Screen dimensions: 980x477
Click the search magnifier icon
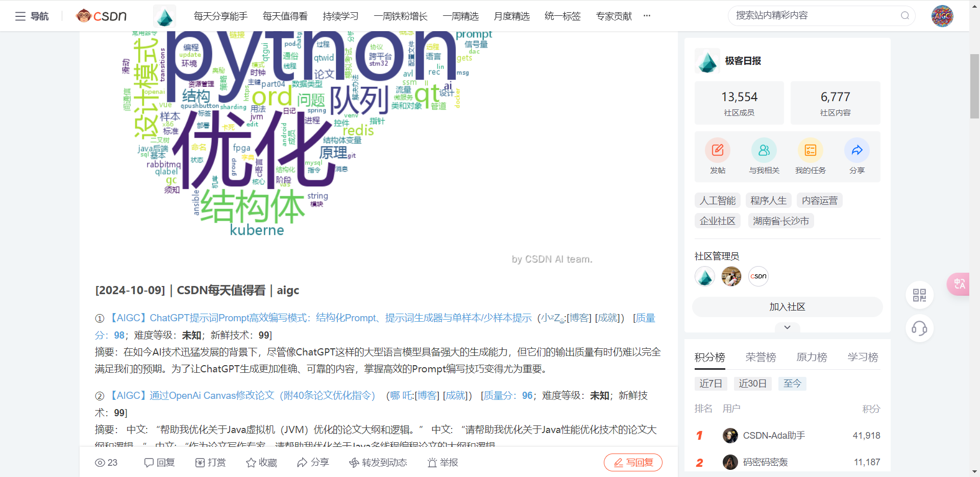(905, 16)
